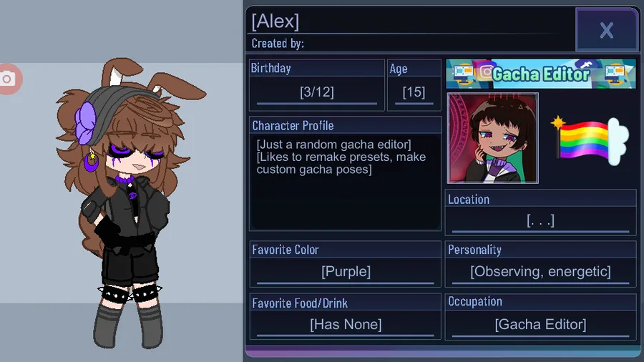This screenshot has height=362, width=644.
Task: Edit Favorite Food/Drink [Has None] field
Action: (346, 324)
